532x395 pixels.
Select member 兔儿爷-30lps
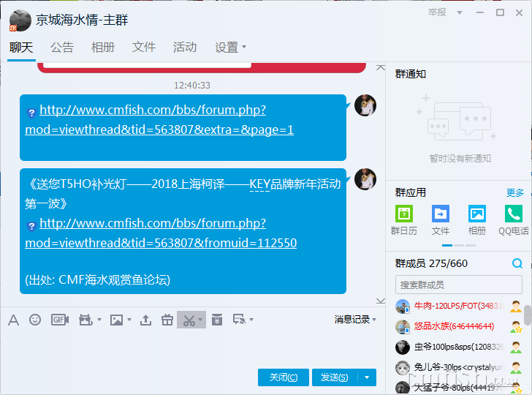pyautogui.click(x=458, y=367)
